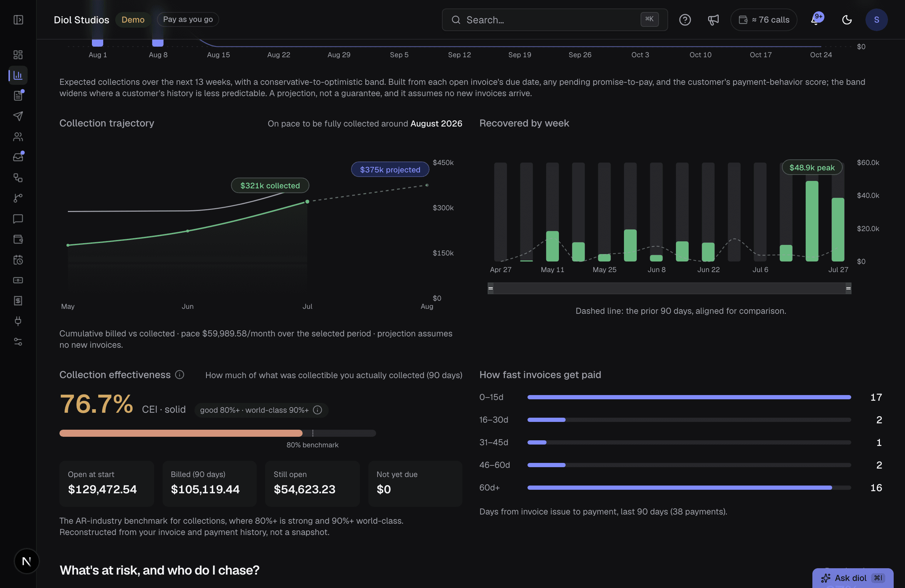Open the help question mark icon
The image size is (905, 588).
(x=685, y=20)
